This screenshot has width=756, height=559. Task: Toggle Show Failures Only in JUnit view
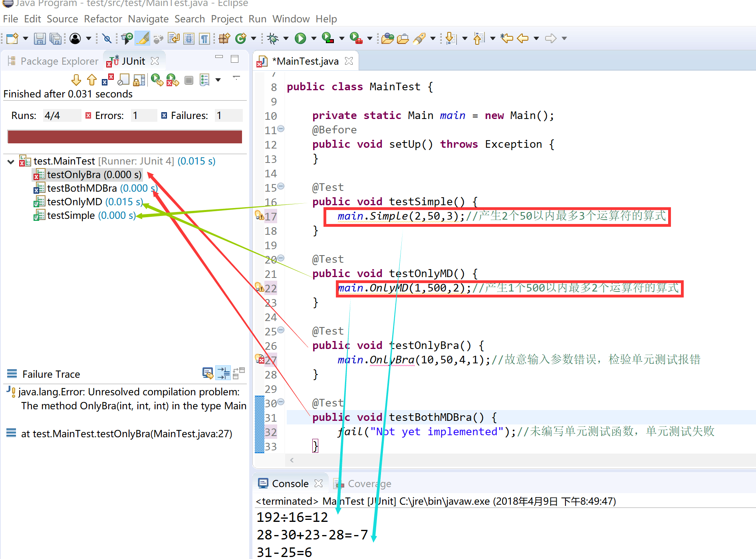coord(108,80)
